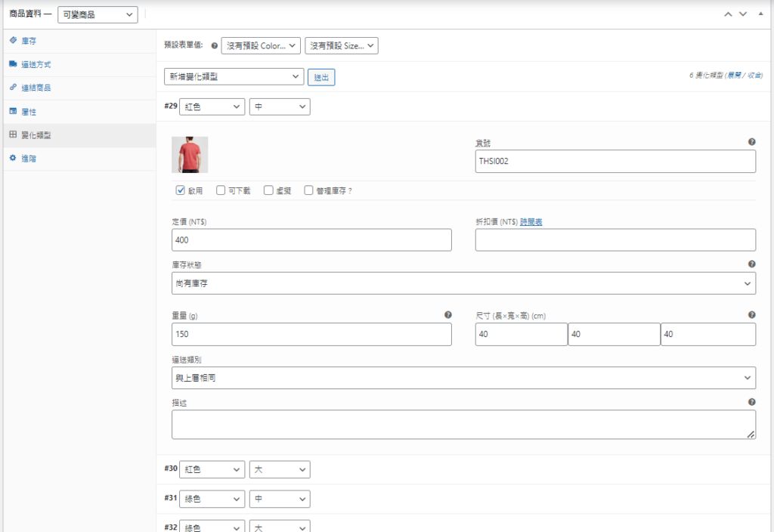Click the 送出 button
Image resolution: width=774 pixels, height=532 pixels.
[321, 77]
